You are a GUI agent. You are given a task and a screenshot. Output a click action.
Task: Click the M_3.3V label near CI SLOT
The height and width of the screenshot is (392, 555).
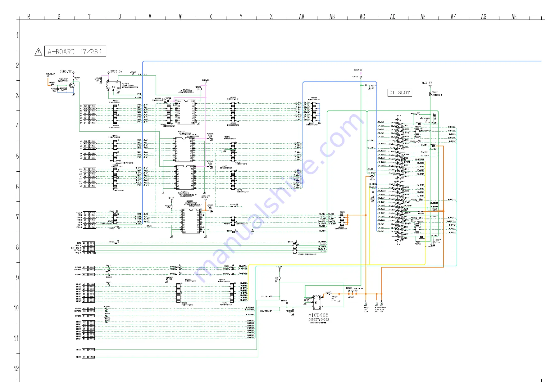pos(427,83)
